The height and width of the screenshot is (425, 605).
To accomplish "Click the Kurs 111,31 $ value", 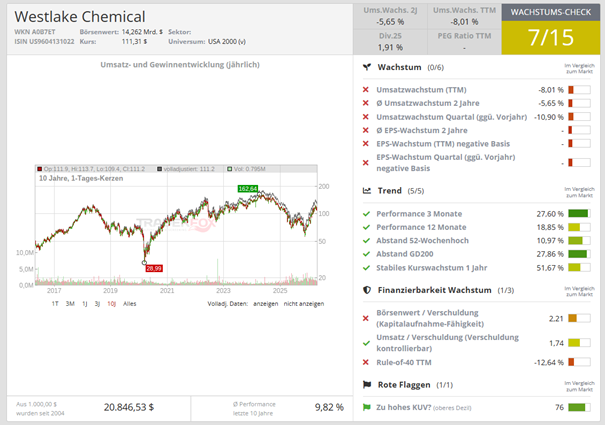I will point(134,41).
